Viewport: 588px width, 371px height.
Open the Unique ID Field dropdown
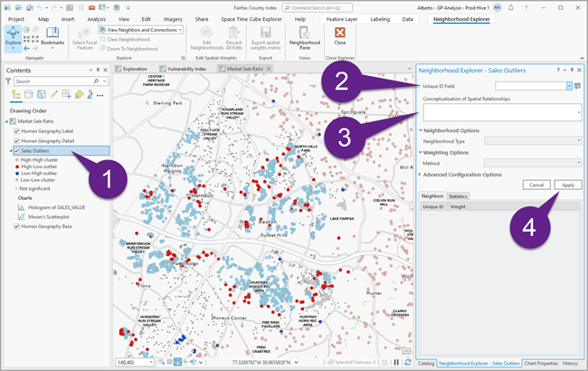(569, 85)
